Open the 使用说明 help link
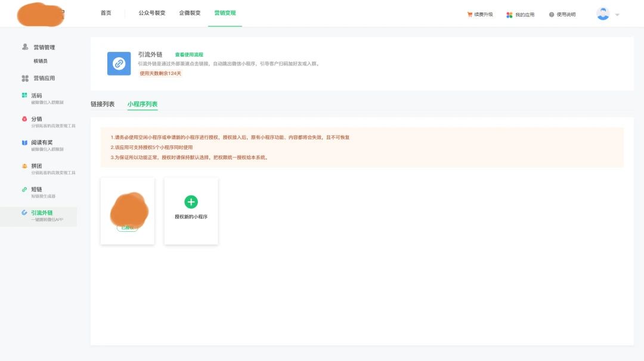 click(x=562, y=14)
